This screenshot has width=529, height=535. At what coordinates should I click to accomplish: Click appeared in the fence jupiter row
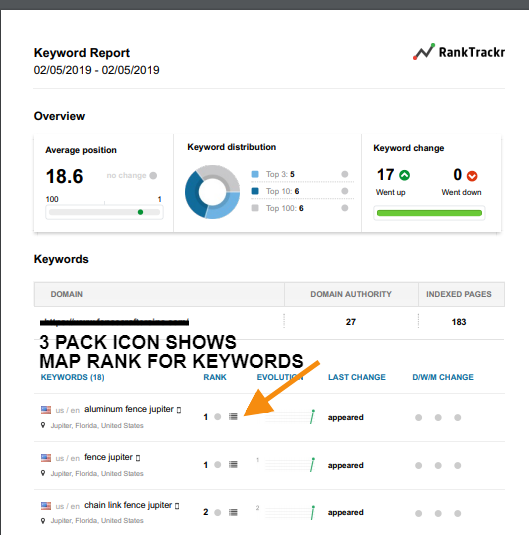coord(345,465)
